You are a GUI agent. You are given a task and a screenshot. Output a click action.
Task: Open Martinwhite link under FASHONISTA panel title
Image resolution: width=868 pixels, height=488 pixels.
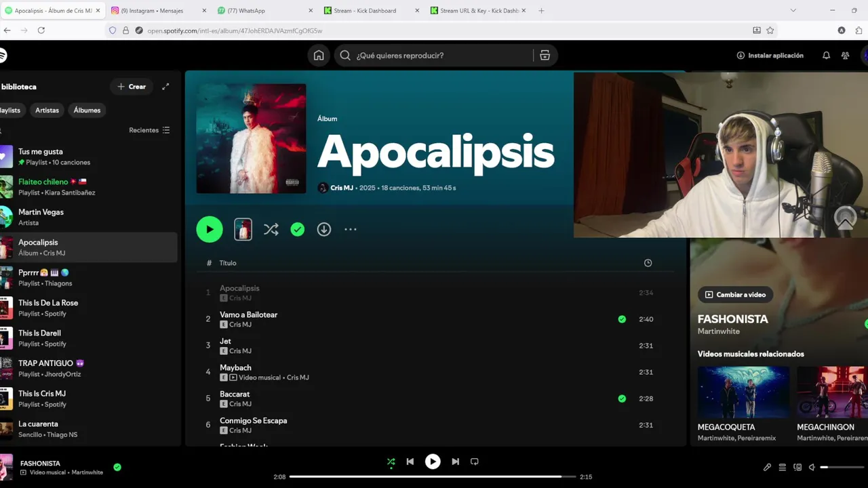click(719, 331)
